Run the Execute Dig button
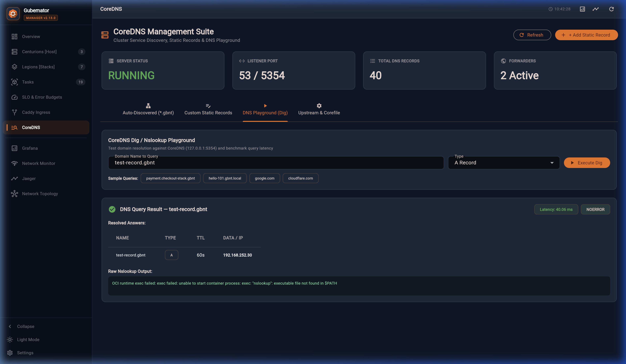Viewport: 626px width, 364px height. (x=587, y=163)
